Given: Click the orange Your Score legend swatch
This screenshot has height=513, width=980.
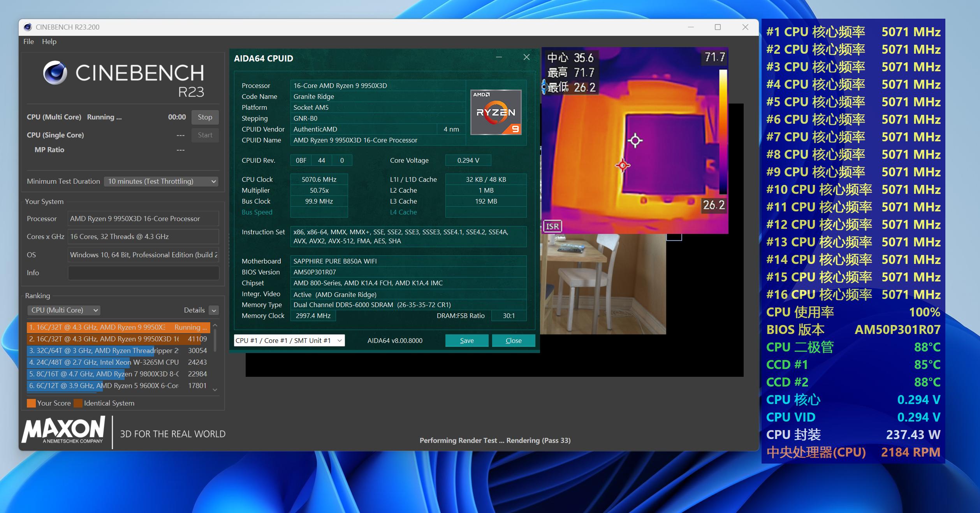Looking at the screenshot, I should coord(31,403).
